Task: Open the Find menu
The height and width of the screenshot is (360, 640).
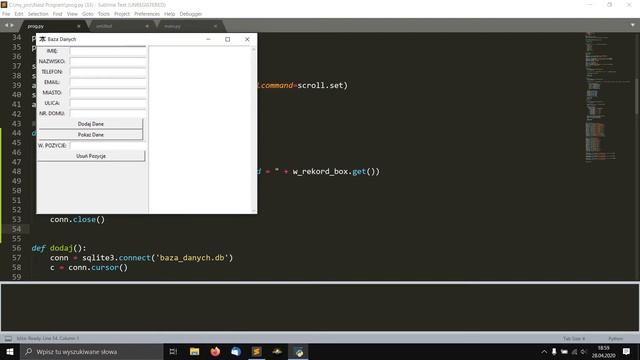Action: click(58, 14)
